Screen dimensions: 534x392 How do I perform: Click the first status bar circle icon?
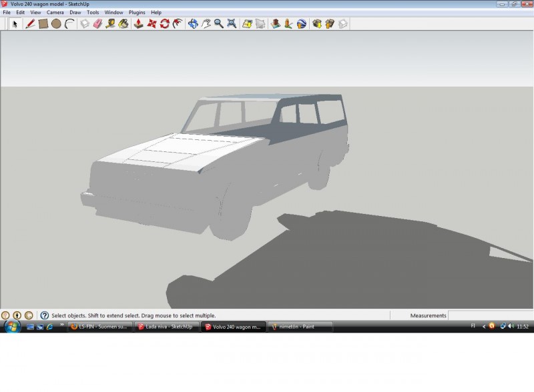click(x=5, y=315)
